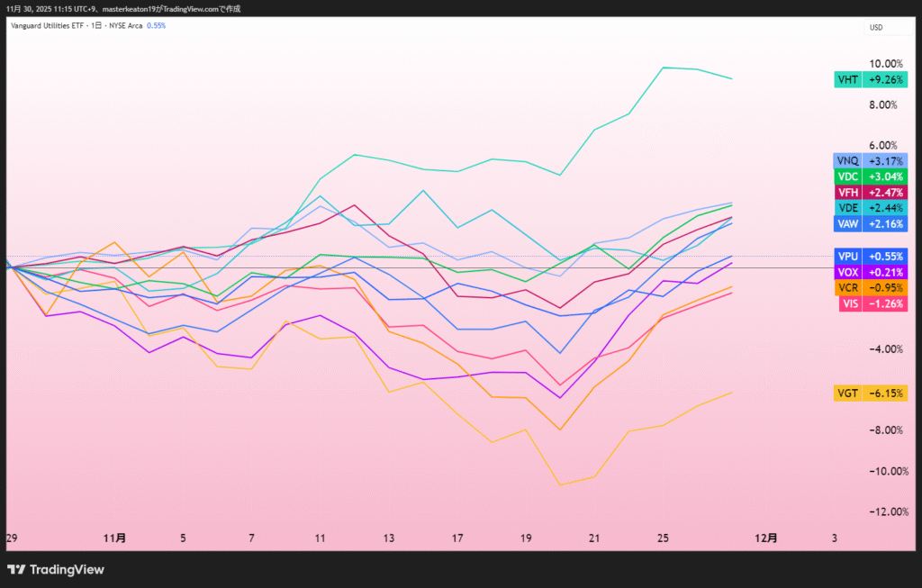The image size is (922, 588).
Task: Click the VCR orange ticker label
Action: click(x=847, y=287)
